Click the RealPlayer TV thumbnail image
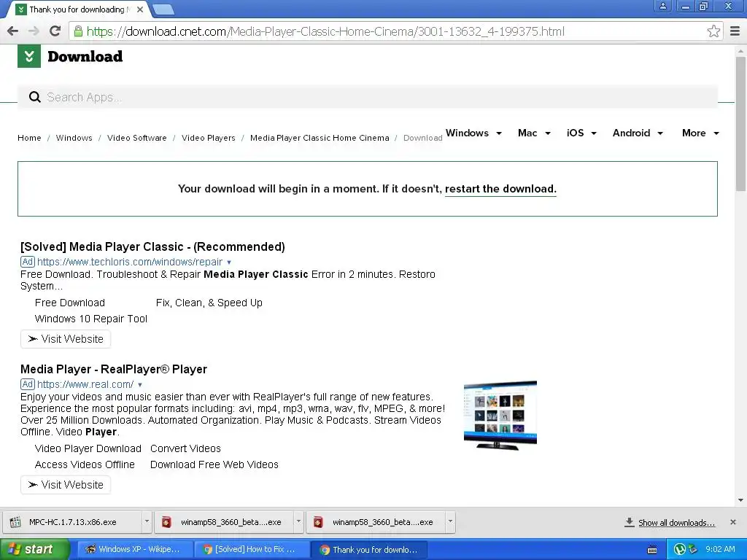The image size is (747, 560). coord(500,415)
